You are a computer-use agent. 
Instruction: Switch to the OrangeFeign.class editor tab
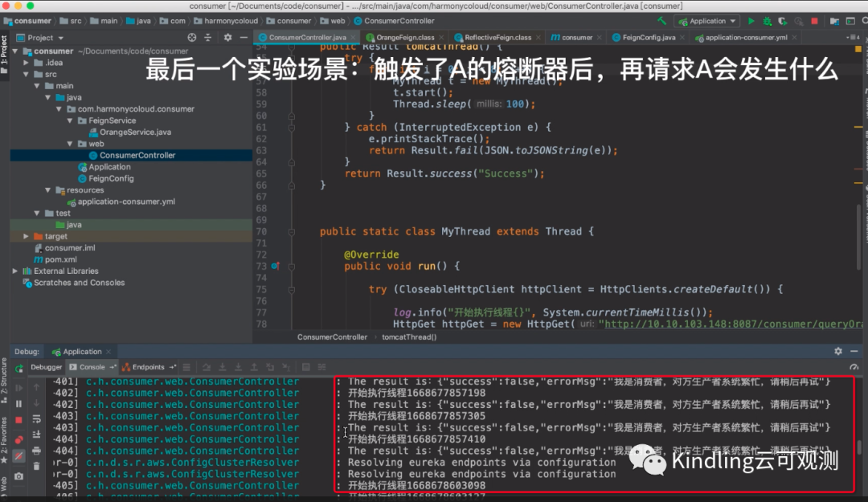click(x=405, y=38)
